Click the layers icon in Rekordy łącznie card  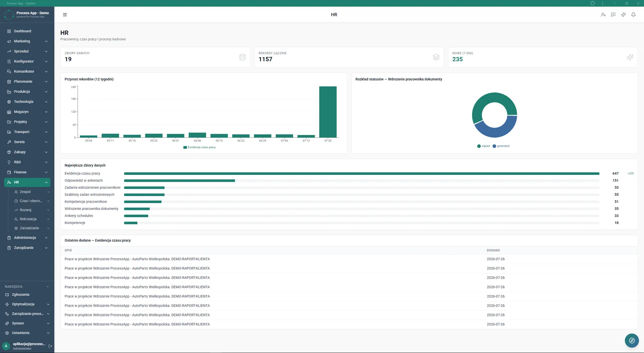[x=436, y=57]
